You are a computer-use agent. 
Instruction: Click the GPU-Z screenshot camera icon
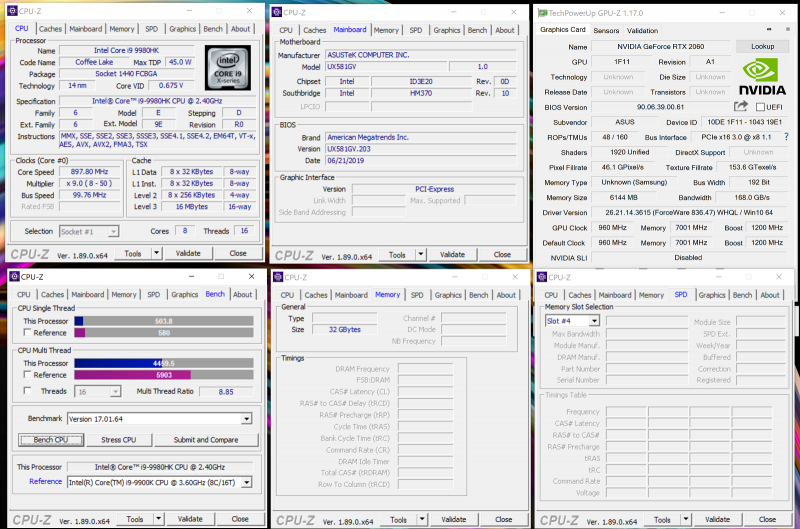point(769,30)
